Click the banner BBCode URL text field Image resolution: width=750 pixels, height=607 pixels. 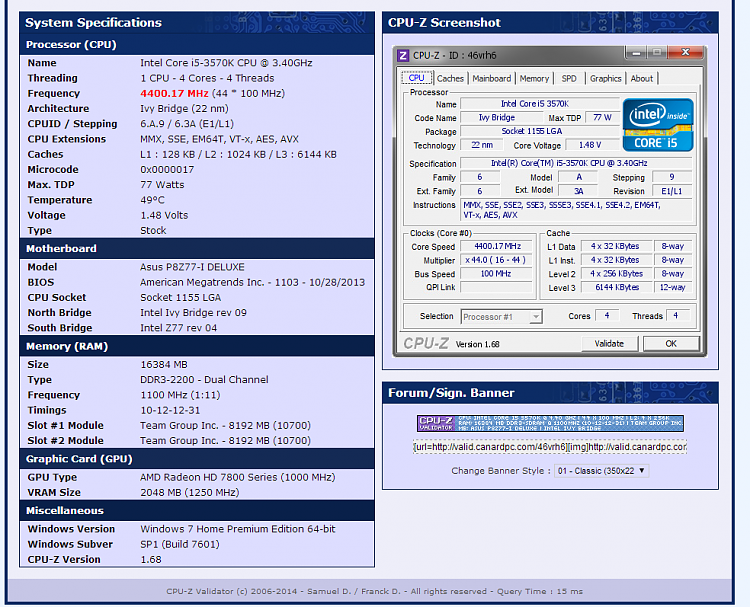click(550, 447)
